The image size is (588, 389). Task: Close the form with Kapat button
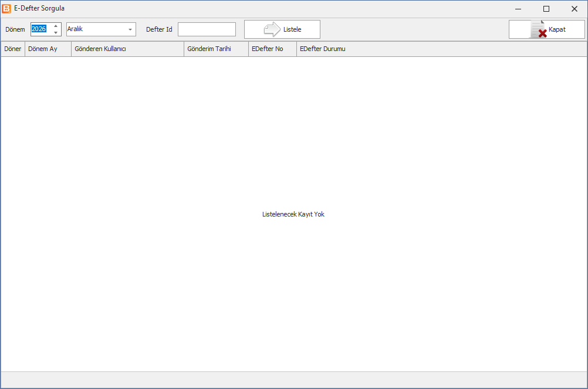click(546, 29)
